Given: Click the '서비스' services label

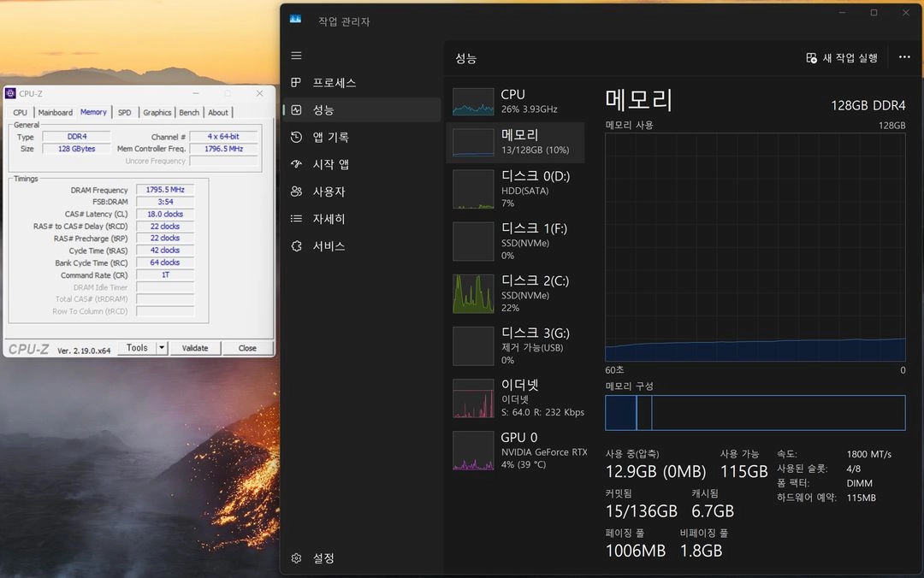Looking at the screenshot, I should [329, 245].
